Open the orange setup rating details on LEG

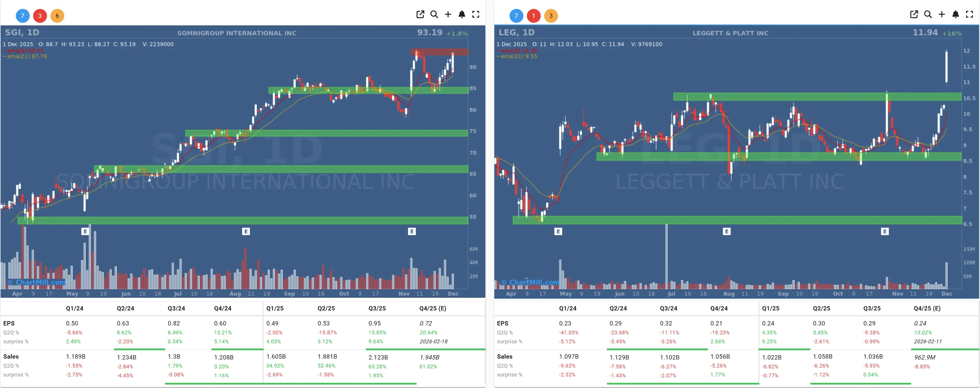(x=551, y=16)
